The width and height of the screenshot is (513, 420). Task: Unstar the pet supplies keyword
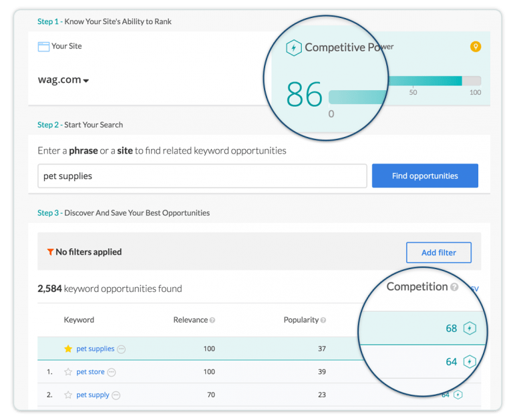pyautogui.click(x=67, y=349)
